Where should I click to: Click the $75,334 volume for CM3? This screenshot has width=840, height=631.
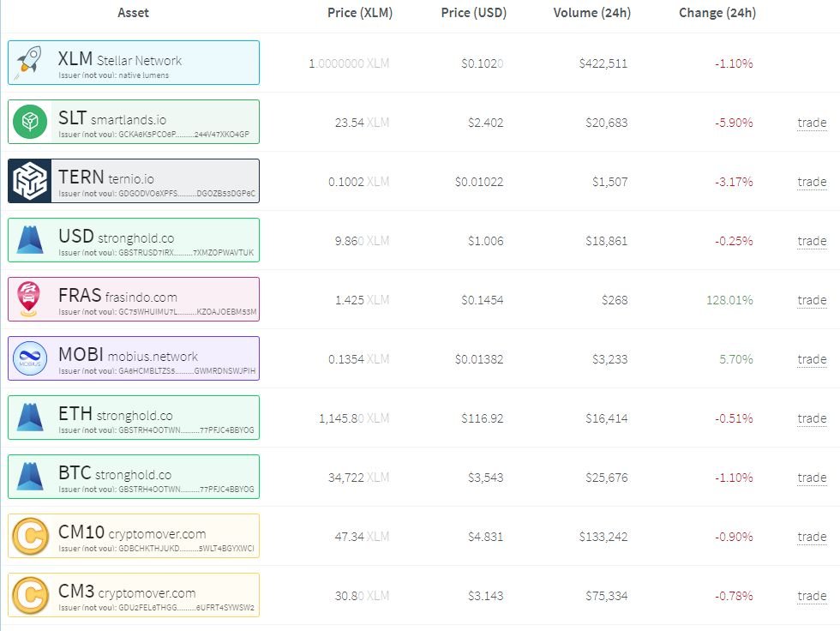click(606, 596)
